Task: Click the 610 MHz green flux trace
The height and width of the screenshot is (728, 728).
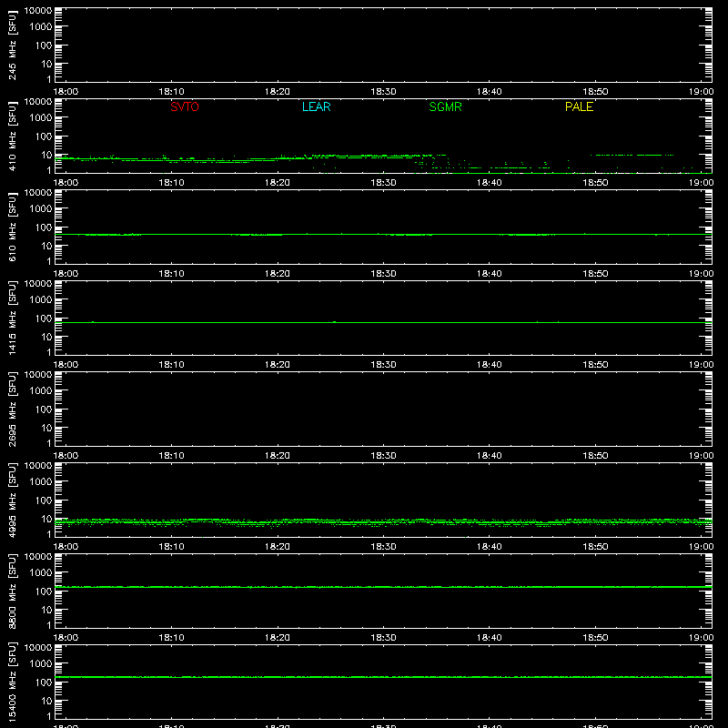Action: click(x=383, y=235)
